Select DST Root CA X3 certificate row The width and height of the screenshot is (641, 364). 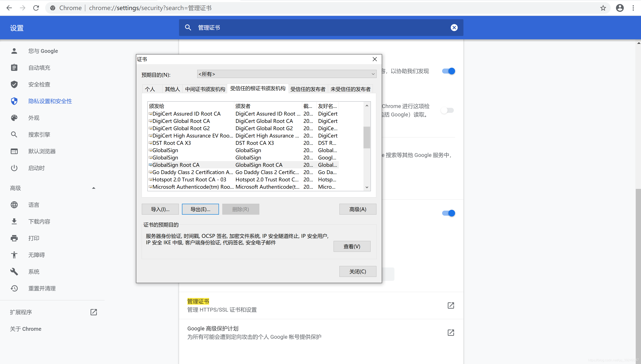[243, 143]
